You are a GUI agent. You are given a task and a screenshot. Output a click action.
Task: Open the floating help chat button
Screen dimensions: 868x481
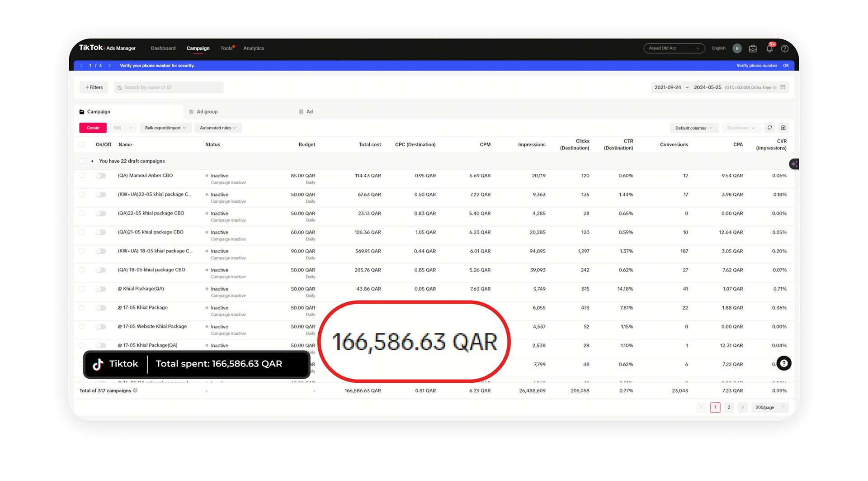[784, 363]
